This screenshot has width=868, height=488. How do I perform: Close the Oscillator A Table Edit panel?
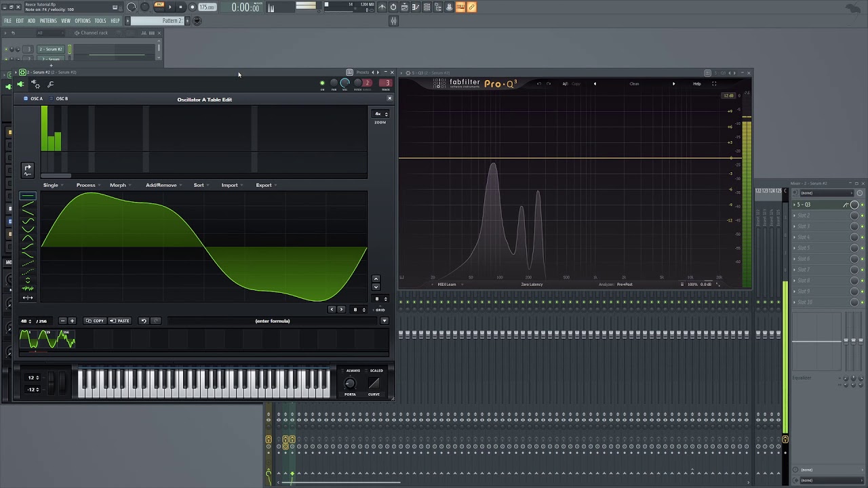[x=389, y=98]
